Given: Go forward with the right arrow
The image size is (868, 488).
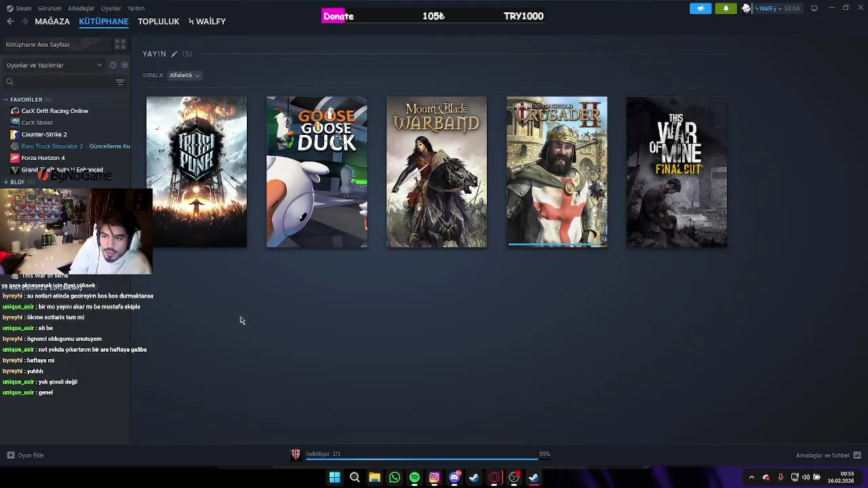Looking at the screenshot, I should coord(24,22).
